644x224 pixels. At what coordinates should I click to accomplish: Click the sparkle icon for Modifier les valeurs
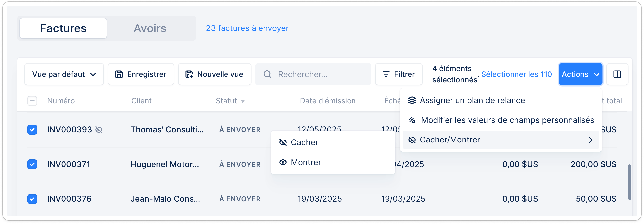[x=412, y=120]
